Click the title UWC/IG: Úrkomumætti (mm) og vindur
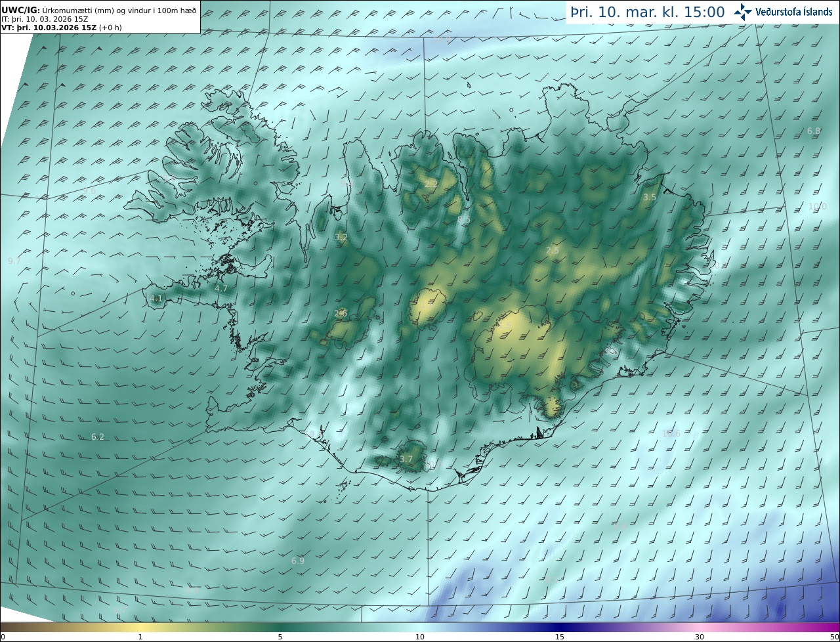The width and height of the screenshot is (840, 642). click(99, 9)
